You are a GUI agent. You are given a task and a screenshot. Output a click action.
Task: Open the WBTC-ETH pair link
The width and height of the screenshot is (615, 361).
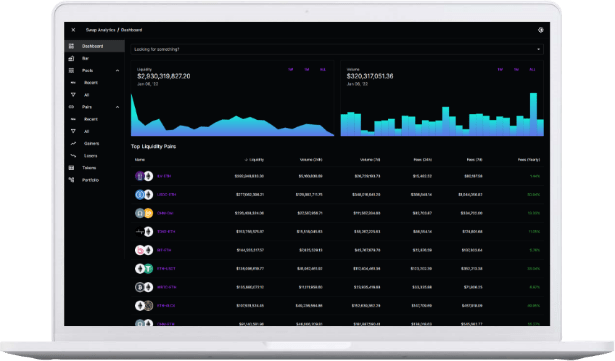166,287
